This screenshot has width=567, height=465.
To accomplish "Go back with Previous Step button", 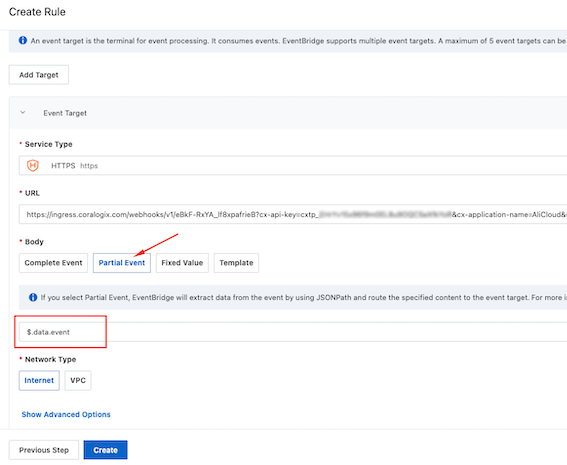I will click(x=44, y=450).
